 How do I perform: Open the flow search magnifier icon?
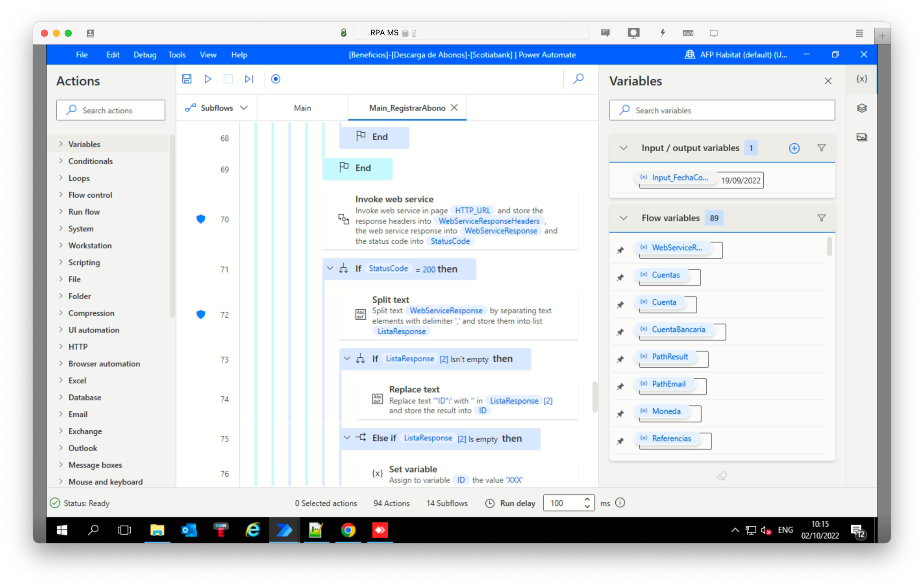click(x=578, y=79)
